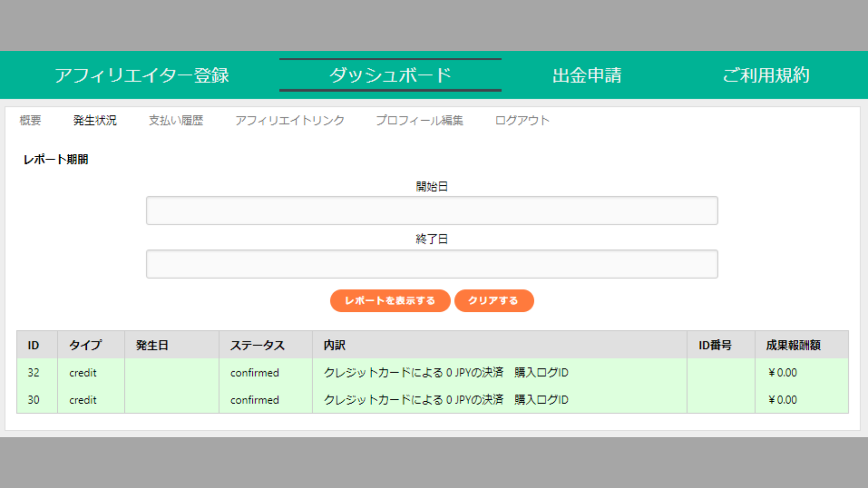This screenshot has width=868, height=488.
Task: Click the 終了日 label
Action: coord(432,239)
